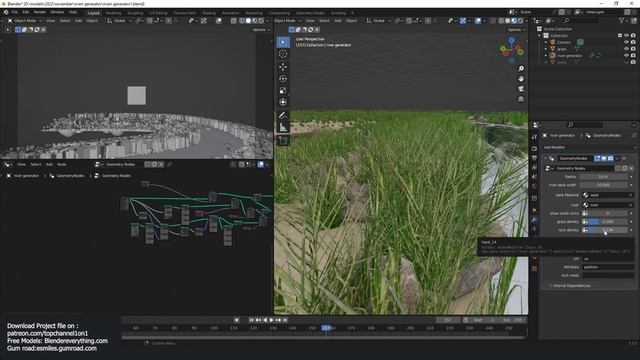Click the navigation axis gizmo

point(512,50)
